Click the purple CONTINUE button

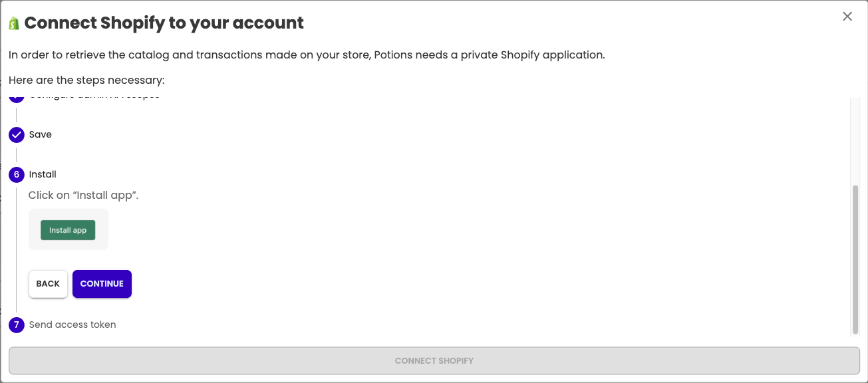(x=102, y=284)
